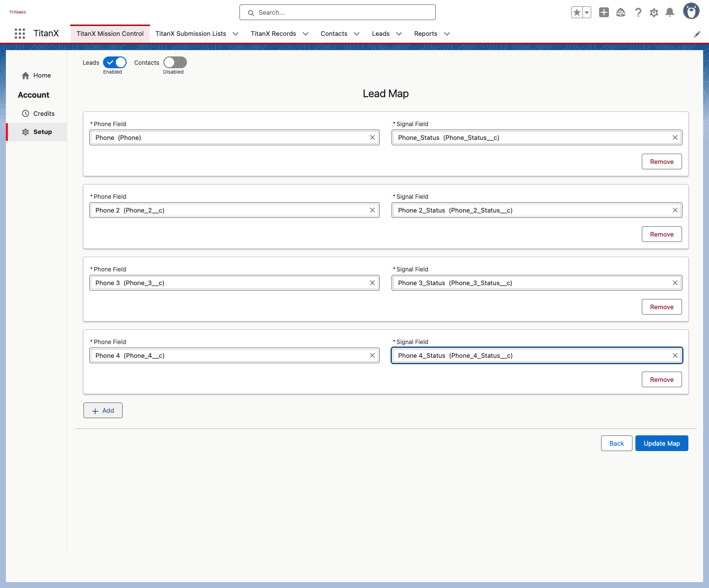Expand the Leads tab dropdown chevron
Image resolution: width=709 pixels, height=588 pixels.
pyautogui.click(x=399, y=34)
